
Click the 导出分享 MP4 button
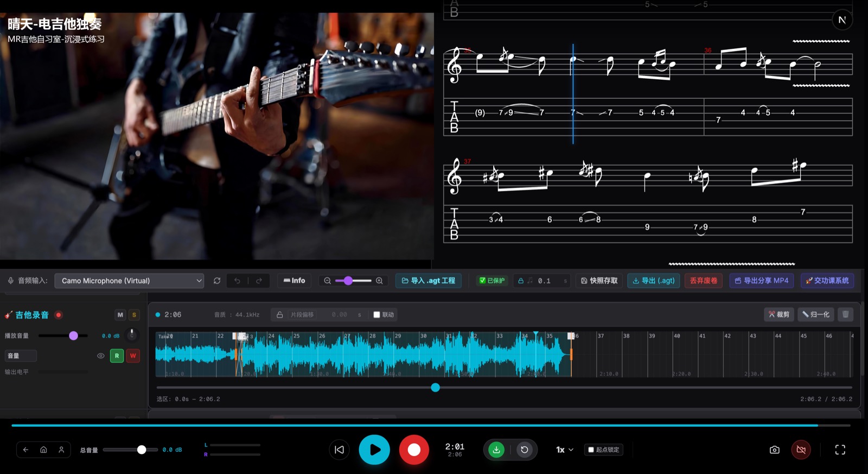coord(761,281)
